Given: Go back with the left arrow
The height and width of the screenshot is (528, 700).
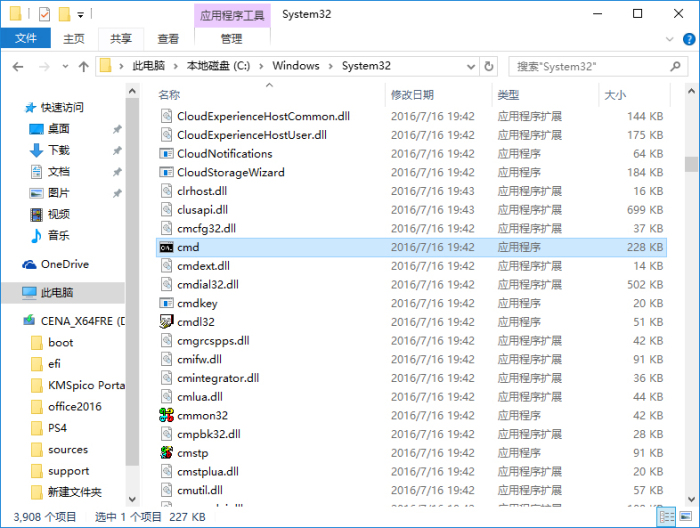Looking at the screenshot, I should click(18, 67).
